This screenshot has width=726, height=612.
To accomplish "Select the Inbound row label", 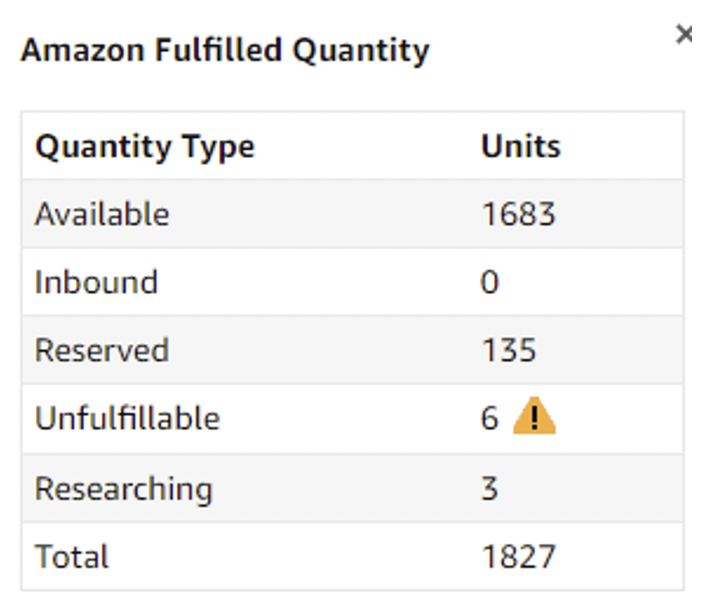I will [x=96, y=282].
